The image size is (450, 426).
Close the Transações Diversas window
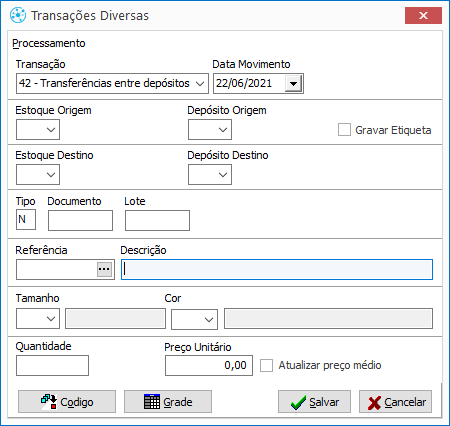[423, 15]
